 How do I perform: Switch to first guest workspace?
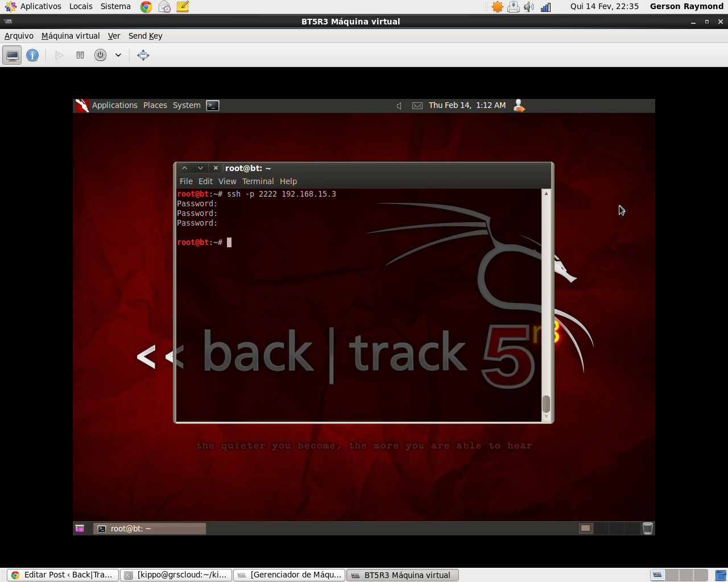click(x=585, y=528)
